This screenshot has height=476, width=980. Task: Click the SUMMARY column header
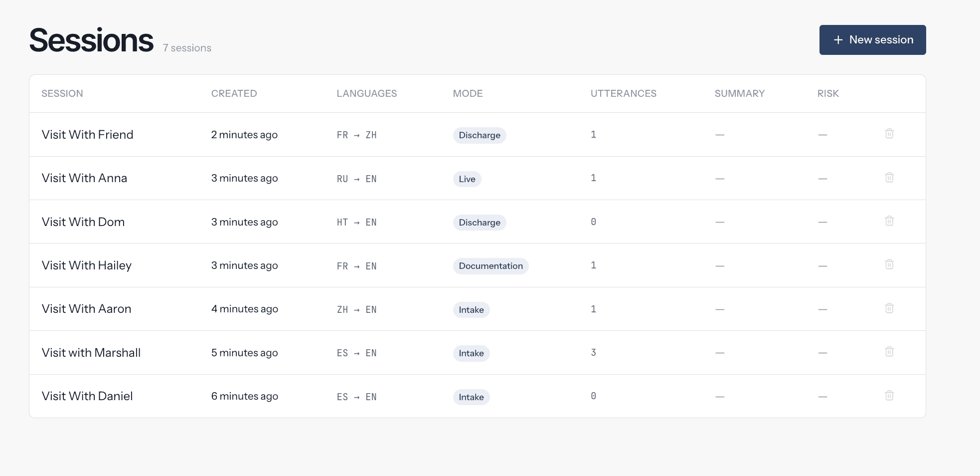click(740, 93)
